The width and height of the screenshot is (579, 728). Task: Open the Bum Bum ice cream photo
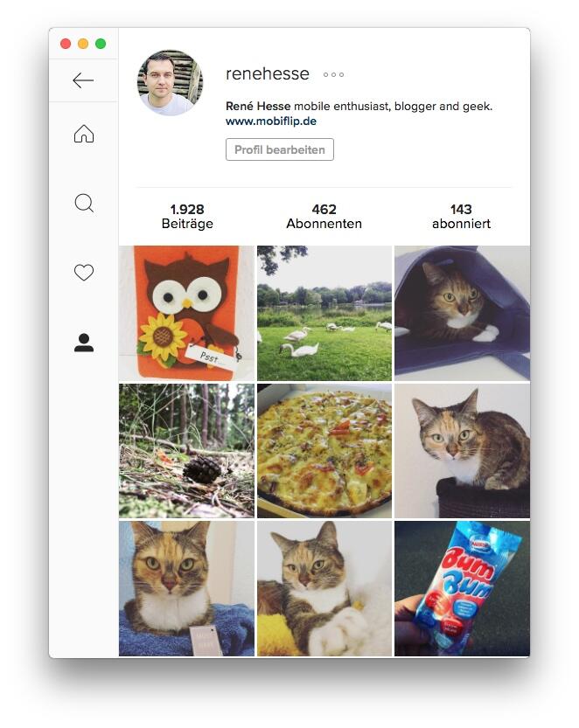[x=462, y=588]
